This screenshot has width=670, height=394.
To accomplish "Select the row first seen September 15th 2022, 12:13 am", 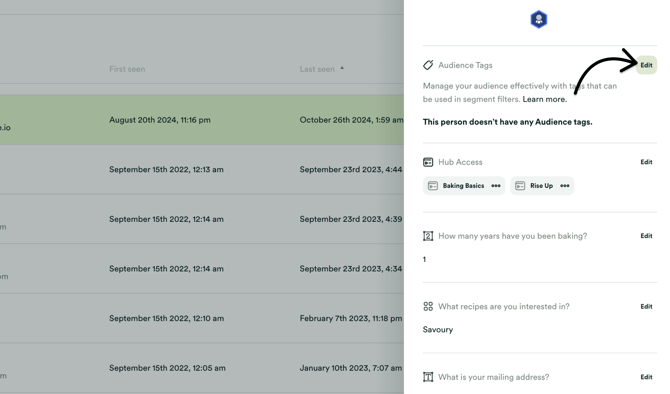I will [202, 170].
